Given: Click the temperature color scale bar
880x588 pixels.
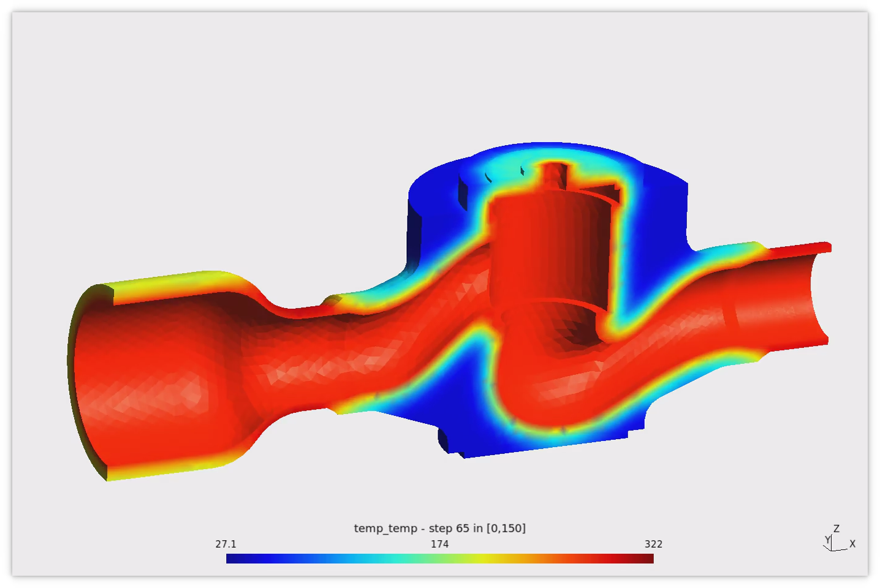Looking at the screenshot, I should coord(439,559).
